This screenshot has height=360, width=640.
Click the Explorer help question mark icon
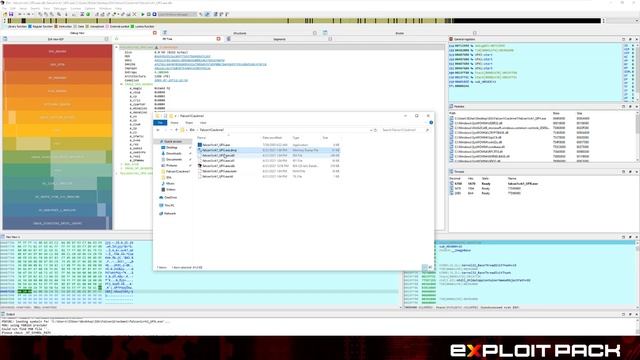click(431, 122)
